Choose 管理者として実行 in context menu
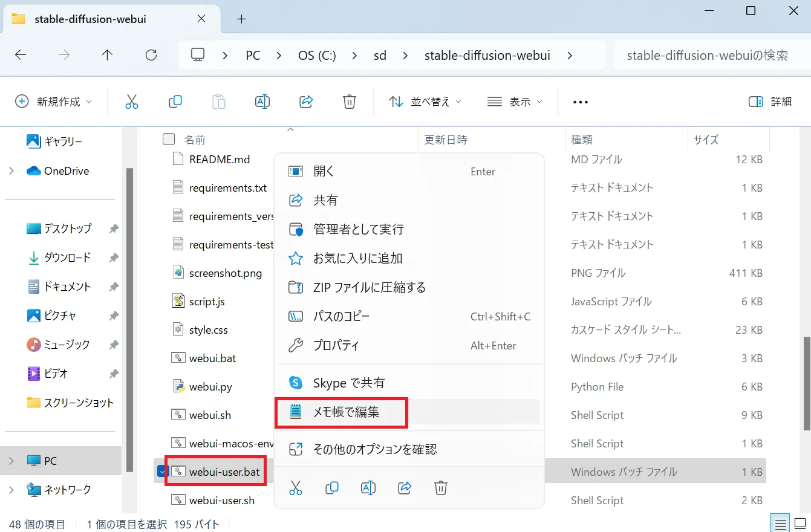 409,229
